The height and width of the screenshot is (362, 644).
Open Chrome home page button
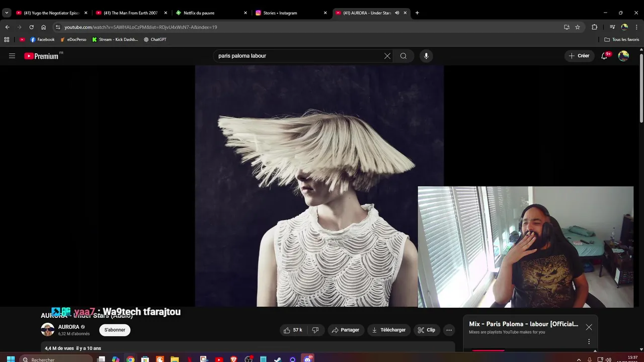point(43,27)
